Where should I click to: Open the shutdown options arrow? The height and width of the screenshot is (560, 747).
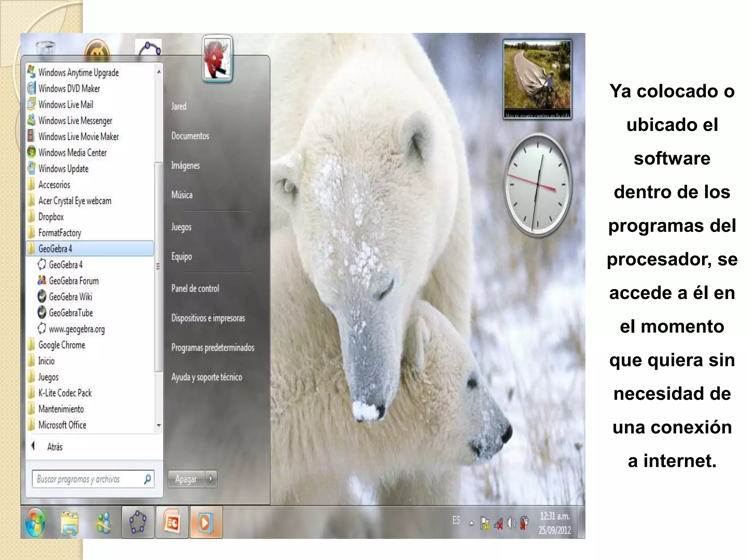pos(211,479)
